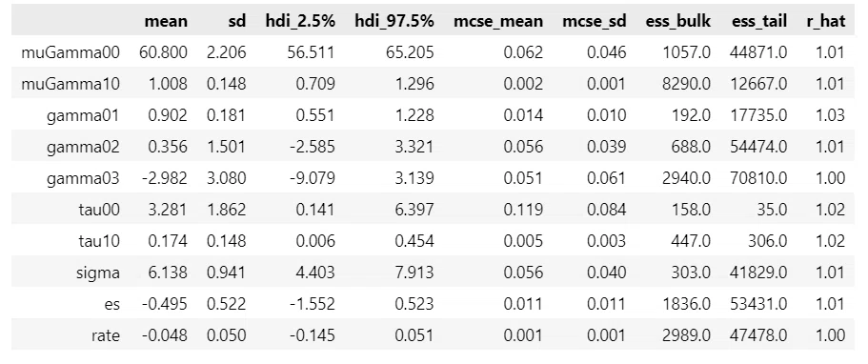Select the ess_bulk column header
This screenshot has height=364, width=868.
pos(677,21)
